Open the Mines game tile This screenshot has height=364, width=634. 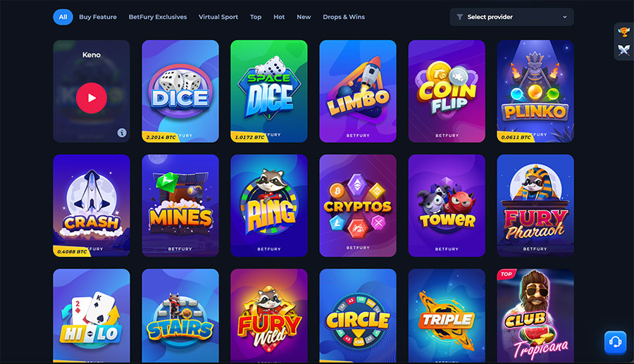tap(180, 205)
